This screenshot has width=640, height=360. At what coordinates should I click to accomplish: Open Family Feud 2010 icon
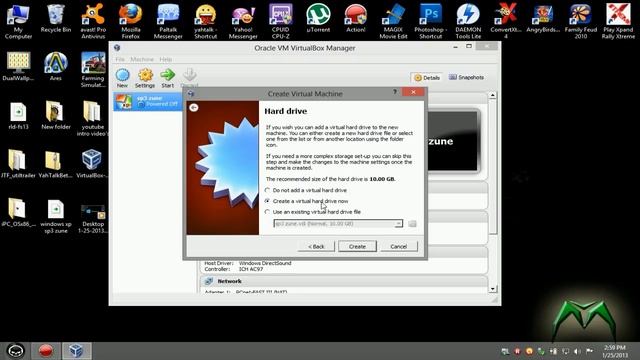click(x=580, y=20)
